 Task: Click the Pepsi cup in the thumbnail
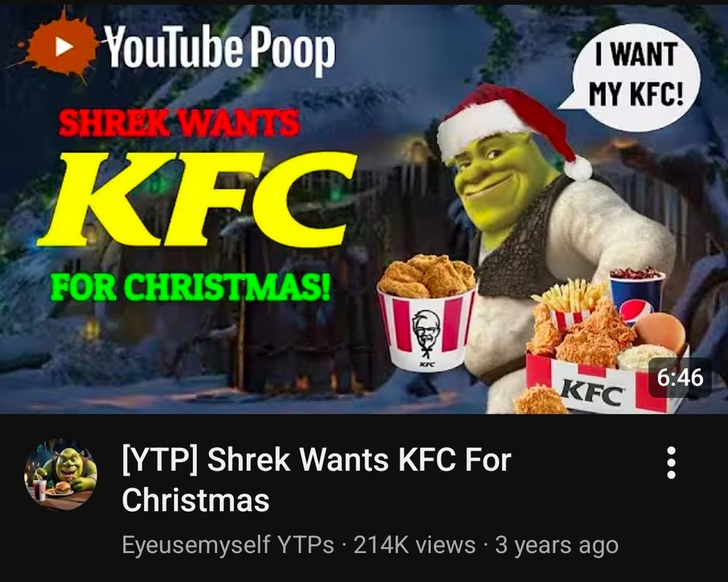[x=637, y=294]
